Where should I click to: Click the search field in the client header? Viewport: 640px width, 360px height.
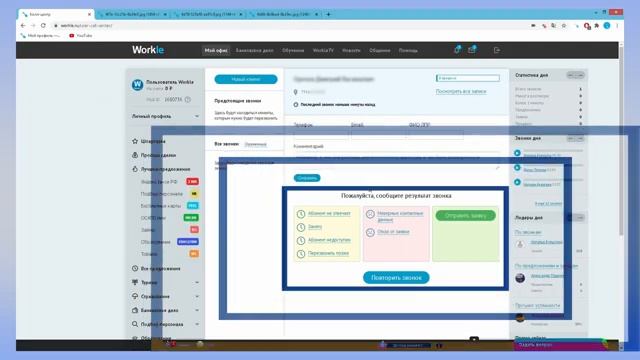468,78
